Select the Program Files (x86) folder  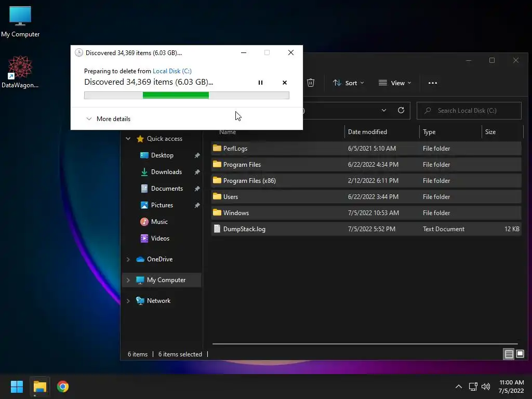tap(366, 180)
